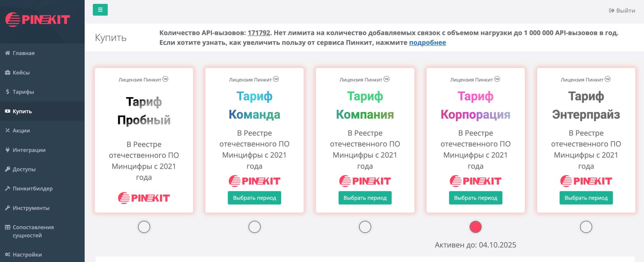Click the percent icon beside Акции

[x=7, y=131]
